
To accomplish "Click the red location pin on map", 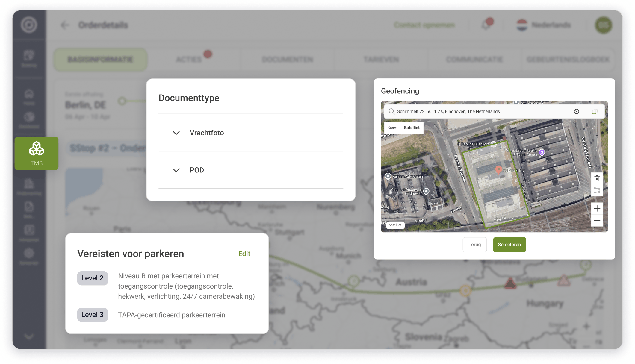I will click(498, 170).
